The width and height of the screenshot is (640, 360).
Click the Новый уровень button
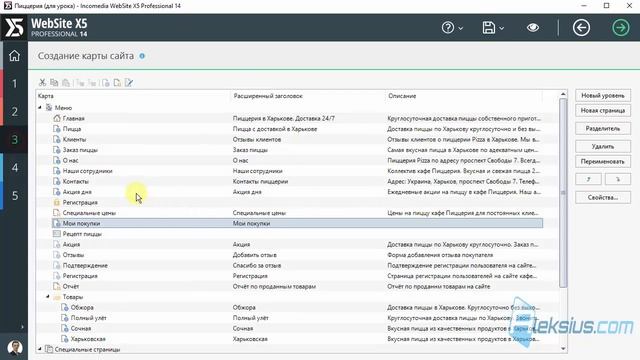point(603,96)
